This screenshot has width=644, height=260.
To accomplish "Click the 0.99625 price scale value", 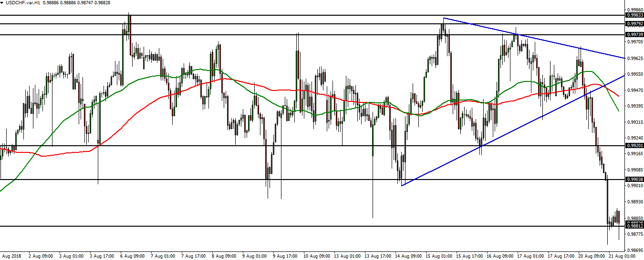I will 636,58.
